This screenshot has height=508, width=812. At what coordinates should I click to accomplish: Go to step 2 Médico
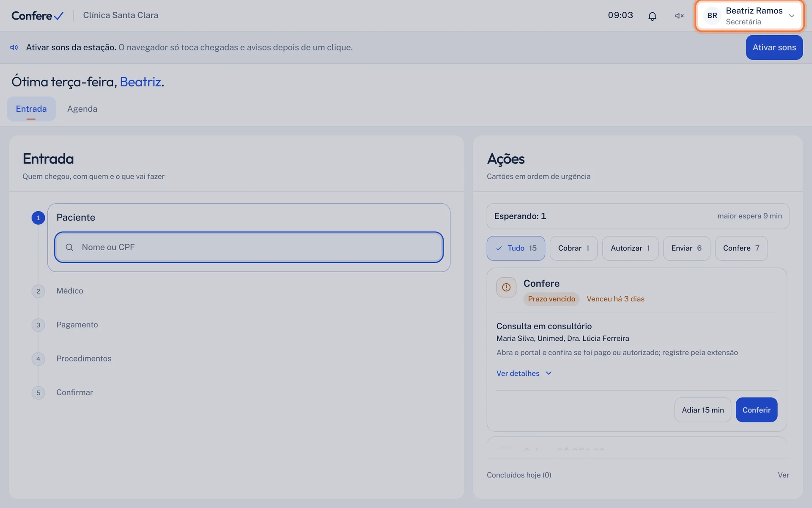pyautogui.click(x=70, y=291)
